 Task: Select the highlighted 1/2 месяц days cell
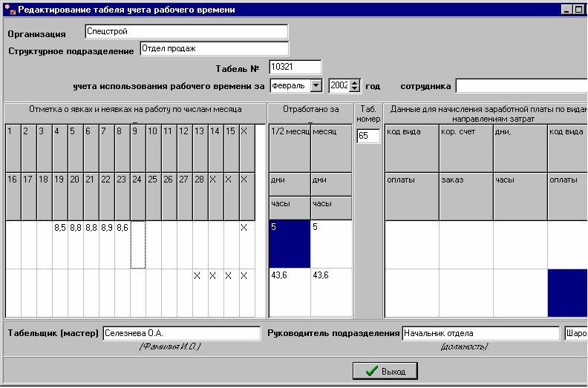[290, 244]
